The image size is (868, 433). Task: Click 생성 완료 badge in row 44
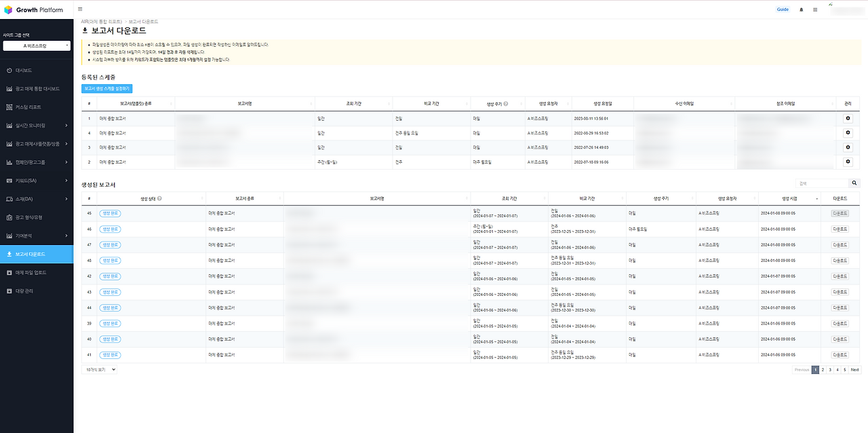point(110,307)
